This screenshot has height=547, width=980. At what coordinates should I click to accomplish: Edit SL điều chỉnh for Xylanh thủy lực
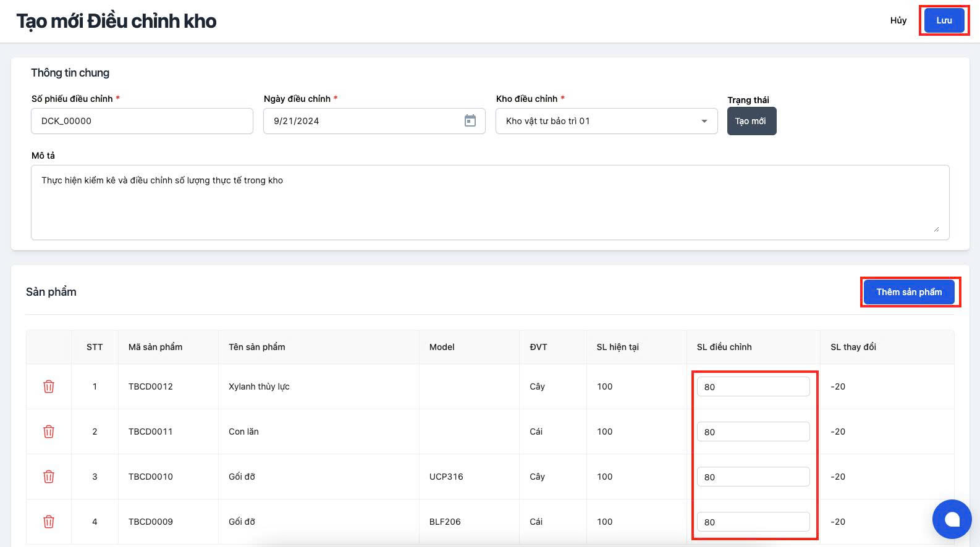pyautogui.click(x=753, y=387)
